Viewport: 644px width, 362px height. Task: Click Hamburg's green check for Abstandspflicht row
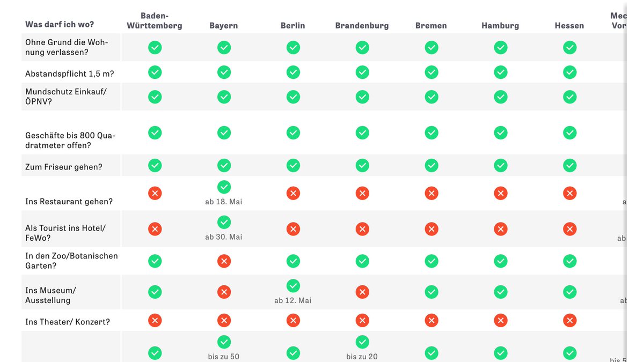(501, 72)
